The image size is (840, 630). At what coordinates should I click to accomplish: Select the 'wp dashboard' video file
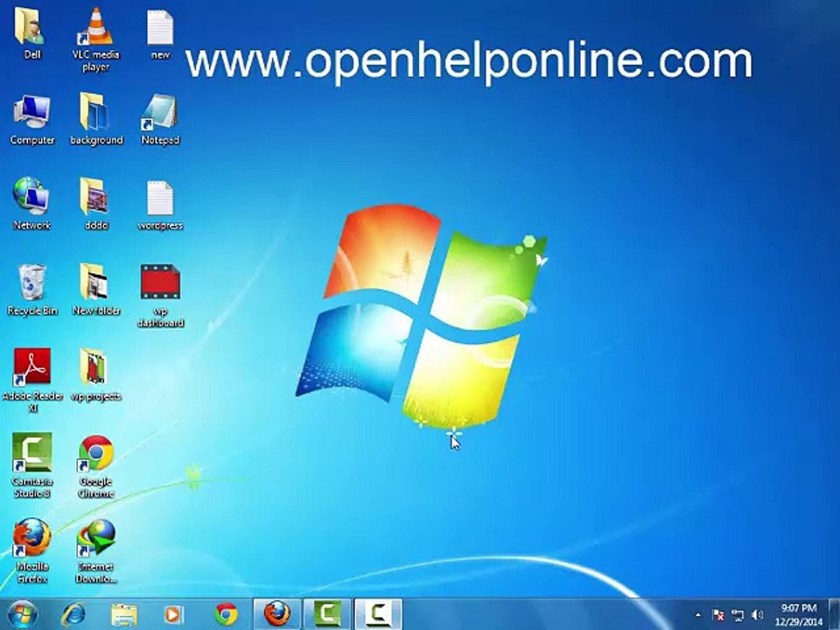coord(160,296)
